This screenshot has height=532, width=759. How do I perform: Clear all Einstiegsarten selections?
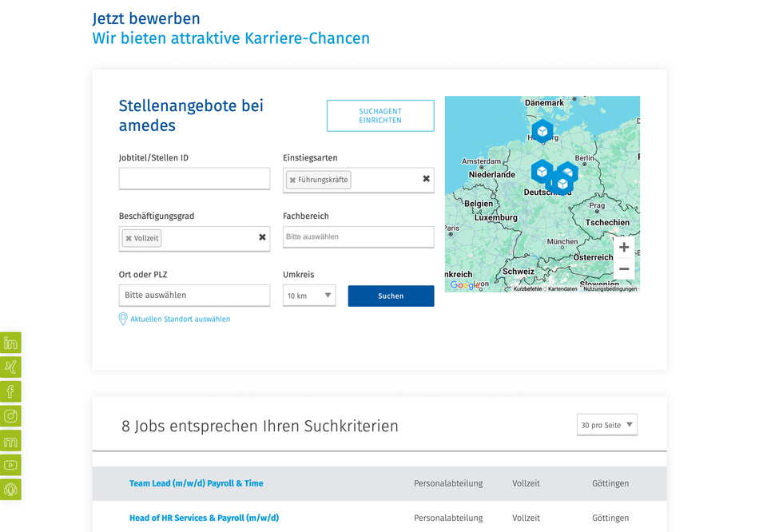tap(426, 179)
